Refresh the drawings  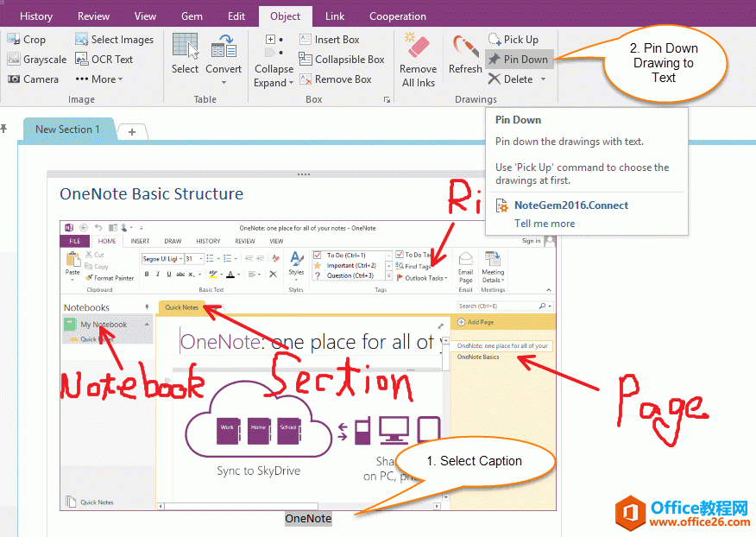(465, 54)
